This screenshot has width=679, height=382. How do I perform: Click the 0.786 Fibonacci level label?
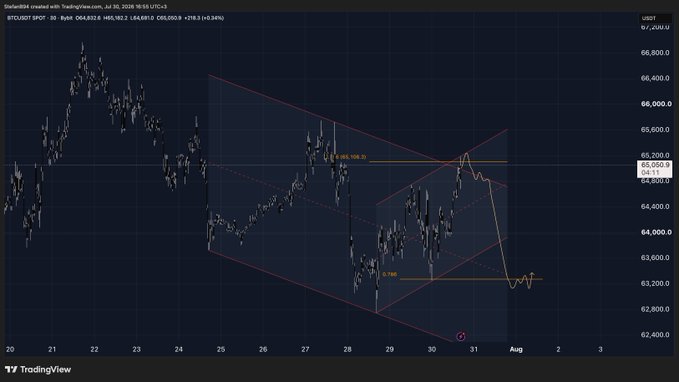[389, 274]
